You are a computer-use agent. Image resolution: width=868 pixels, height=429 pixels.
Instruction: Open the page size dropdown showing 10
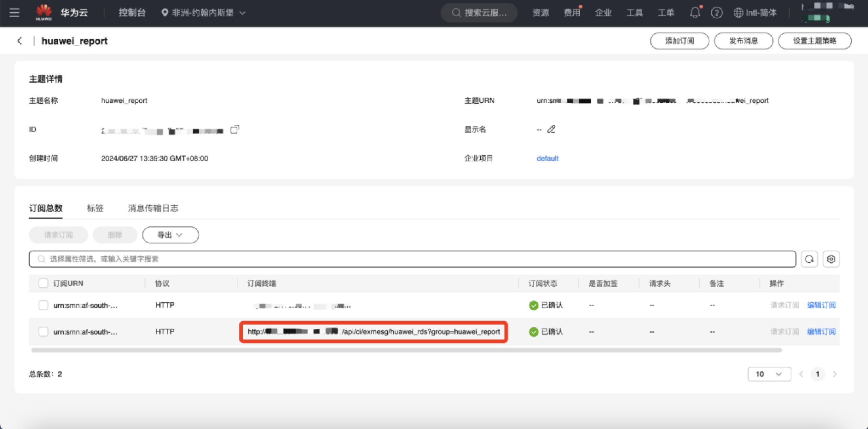point(769,374)
